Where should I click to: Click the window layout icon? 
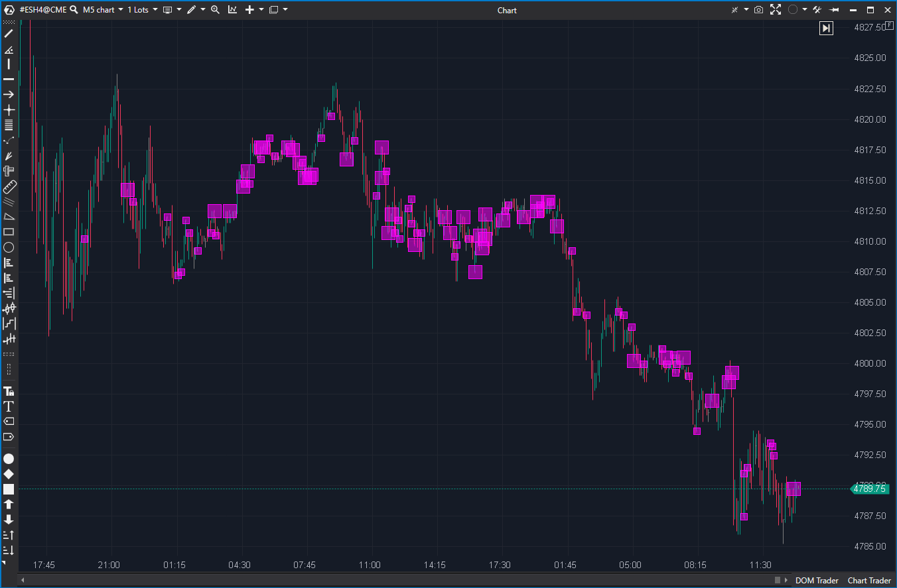pyautogui.click(x=273, y=10)
